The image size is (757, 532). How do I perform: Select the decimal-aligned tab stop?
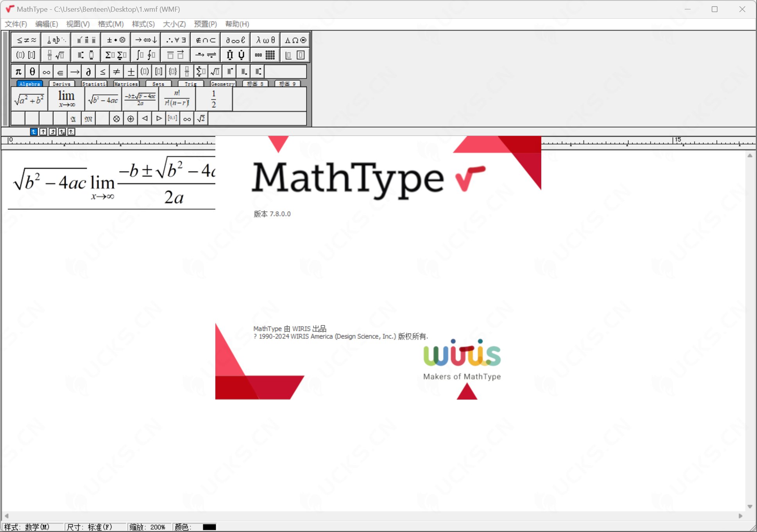click(x=71, y=132)
